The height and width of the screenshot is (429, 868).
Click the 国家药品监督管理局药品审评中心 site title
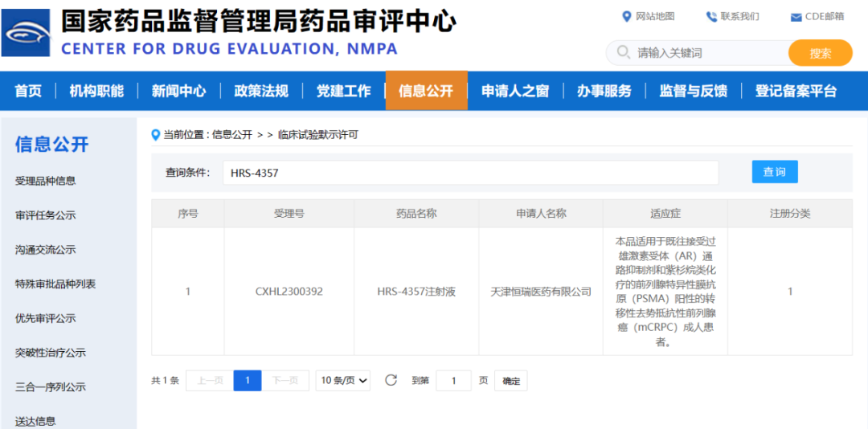tap(258, 22)
